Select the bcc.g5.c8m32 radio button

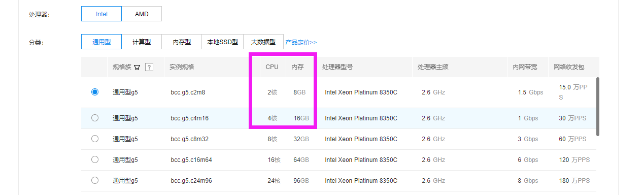pos(95,139)
